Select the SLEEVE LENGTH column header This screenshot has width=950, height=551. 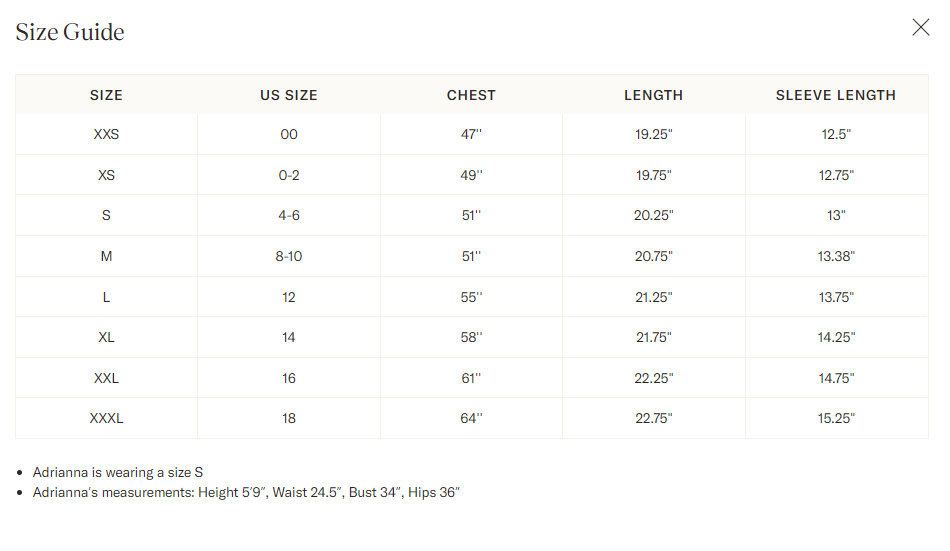pos(836,96)
